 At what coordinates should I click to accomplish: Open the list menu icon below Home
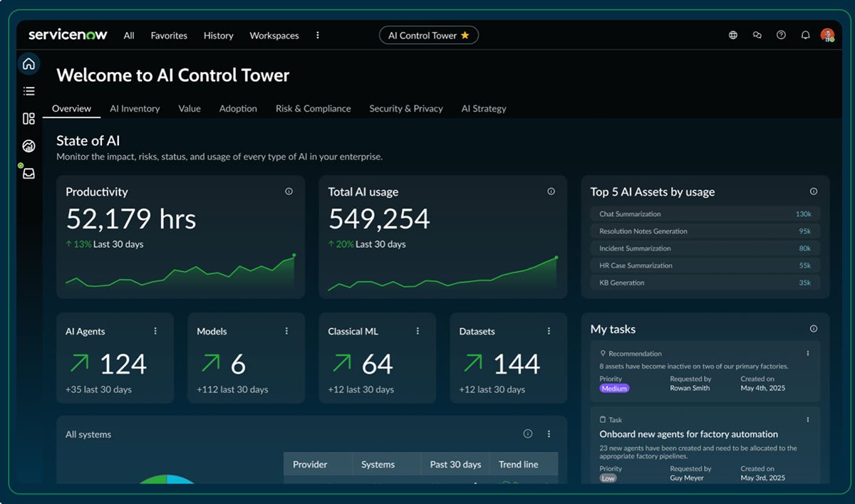click(28, 90)
